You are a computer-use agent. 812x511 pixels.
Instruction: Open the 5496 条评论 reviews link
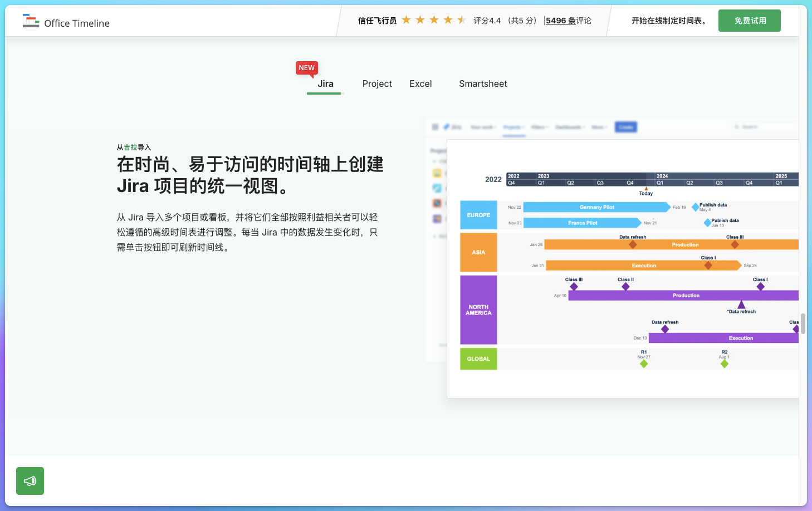click(x=568, y=20)
